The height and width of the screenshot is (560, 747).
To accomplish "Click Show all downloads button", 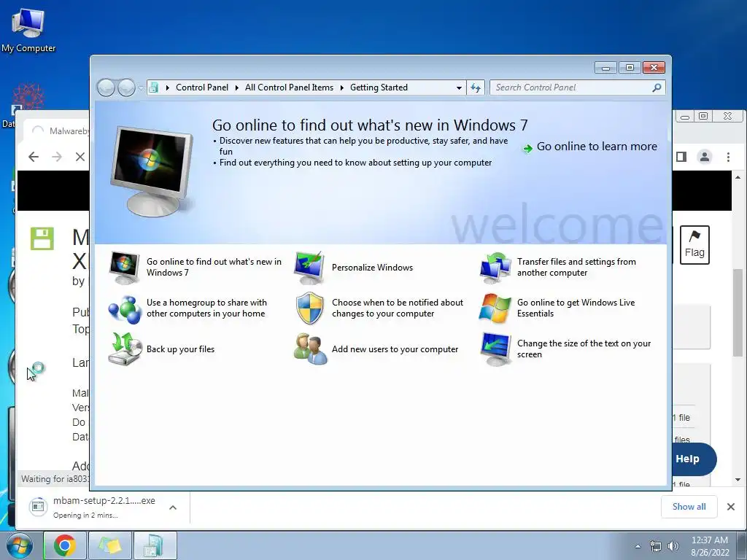I will point(689,507).
